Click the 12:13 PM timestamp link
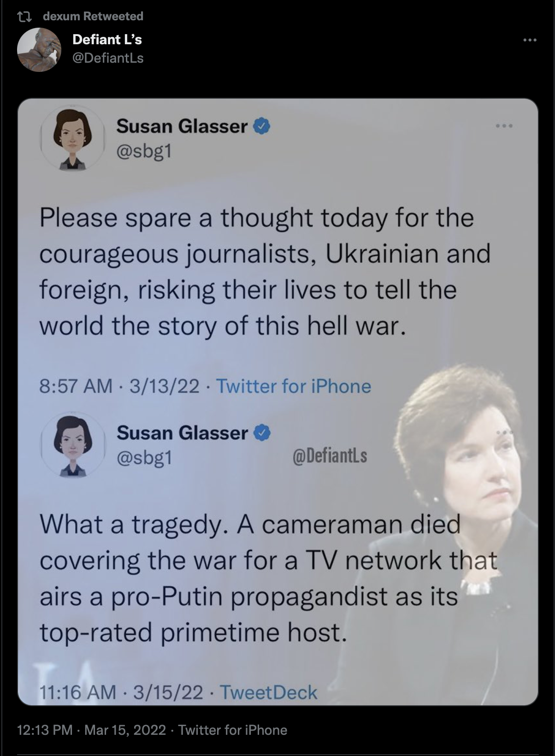Screen dimensions: 555x756 point(45,730)
